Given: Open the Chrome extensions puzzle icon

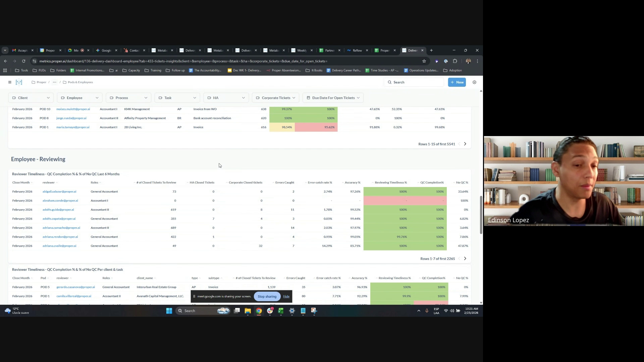Looking at the screenshot, I should click(455, 61).
